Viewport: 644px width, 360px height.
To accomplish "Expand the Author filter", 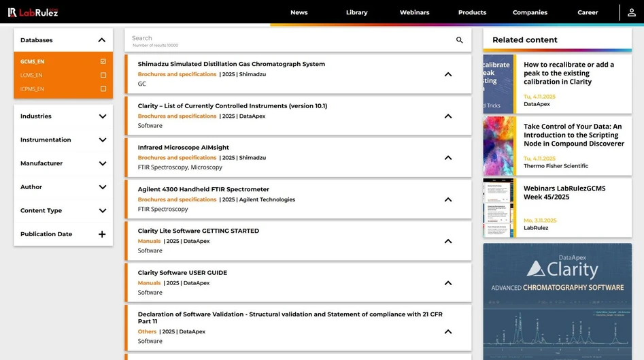I will click(x=102, y=187).
